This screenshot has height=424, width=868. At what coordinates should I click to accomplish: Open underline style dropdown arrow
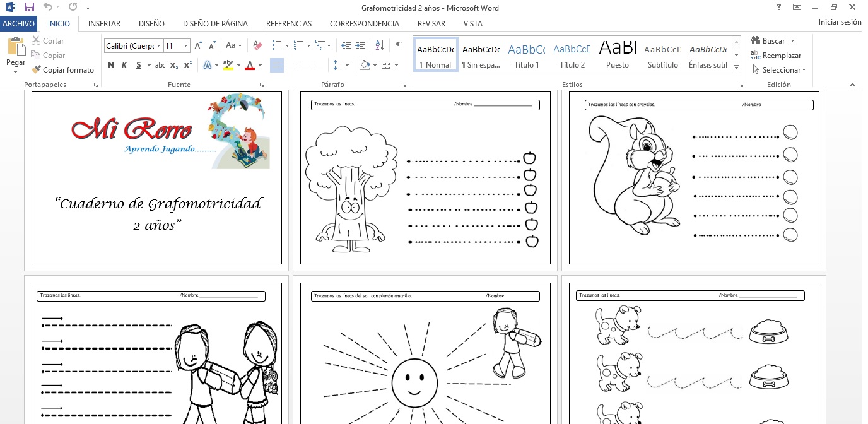click(x=149, y=65)
